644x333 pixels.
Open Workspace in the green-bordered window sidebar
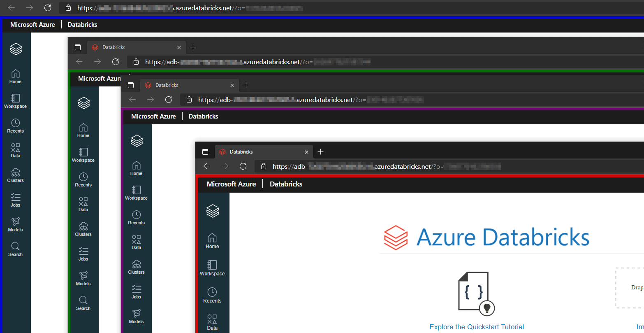(83, 155)
